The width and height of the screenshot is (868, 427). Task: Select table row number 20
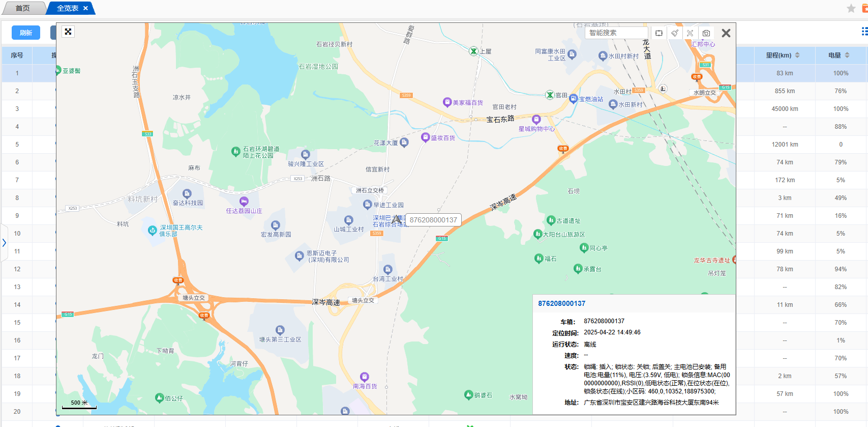coord(17,411)
